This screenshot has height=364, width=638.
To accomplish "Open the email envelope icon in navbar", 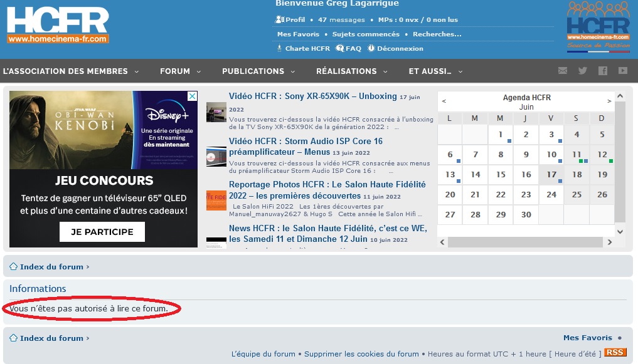I will 562,71.
